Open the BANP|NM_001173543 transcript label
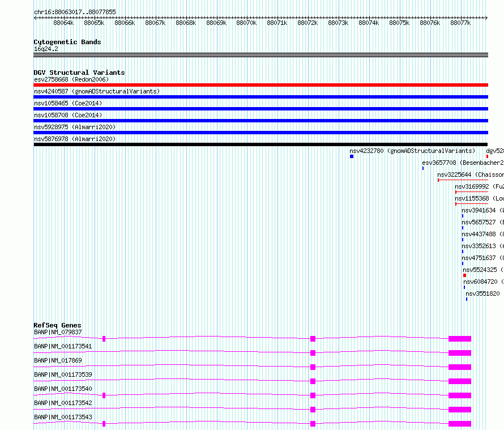The image size is (504, 430). pos(63,417)
